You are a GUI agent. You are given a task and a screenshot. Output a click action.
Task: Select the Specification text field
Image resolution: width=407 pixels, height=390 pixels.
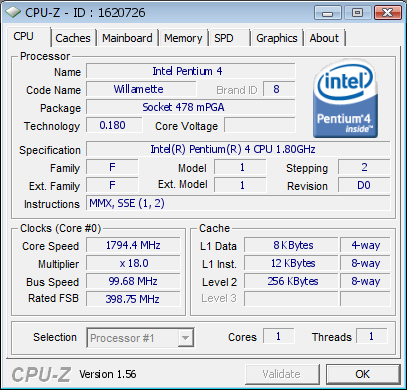238,149
